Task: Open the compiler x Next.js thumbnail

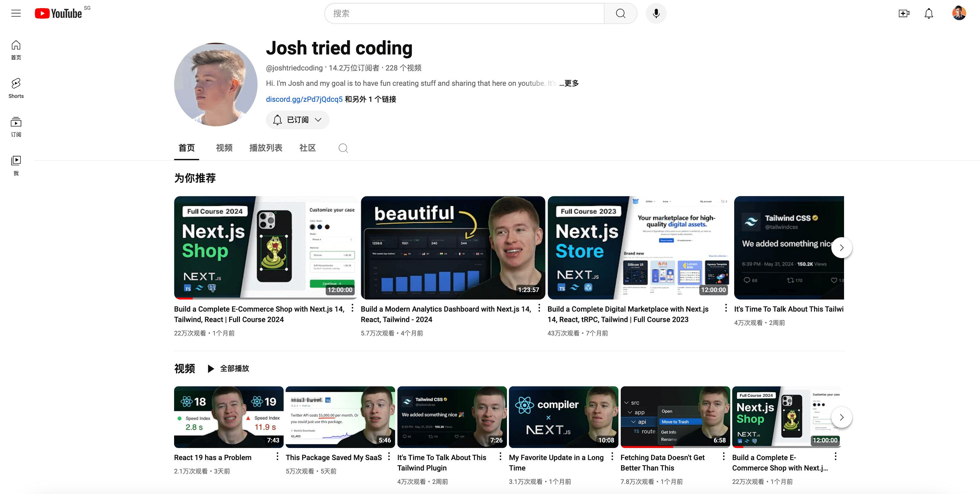Action: point(563,417)
